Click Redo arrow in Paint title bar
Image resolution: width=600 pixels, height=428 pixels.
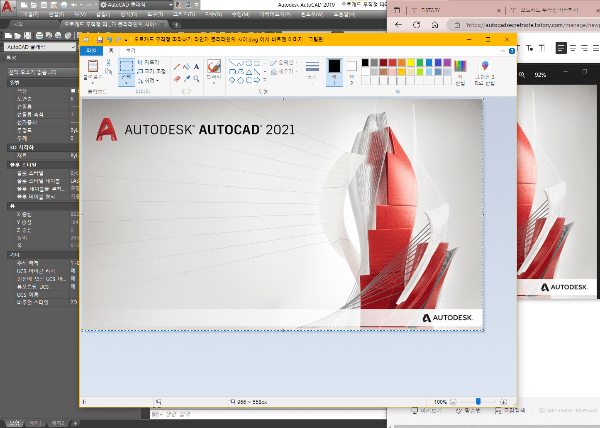coord(118,39)
